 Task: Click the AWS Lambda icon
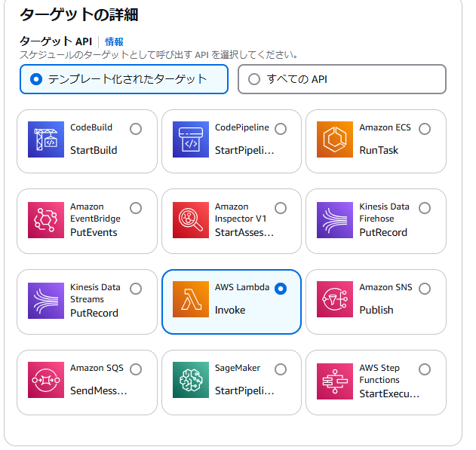[x=191, y=299]
